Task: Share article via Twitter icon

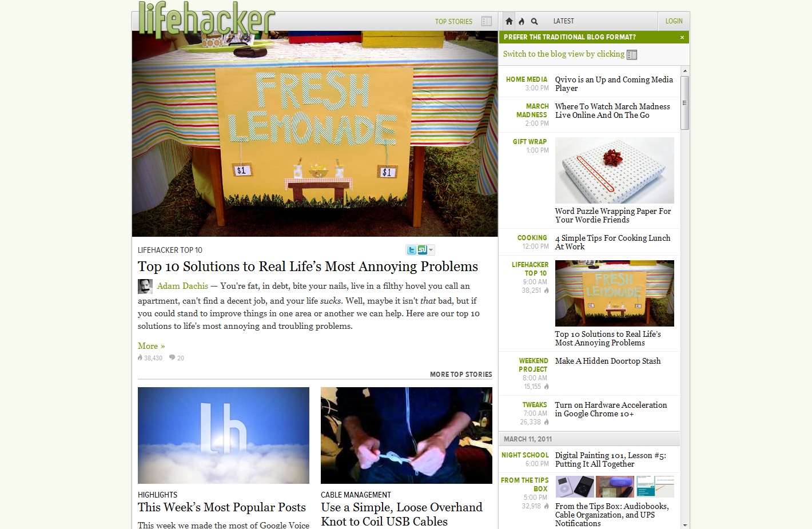Action: pos(411,250)
